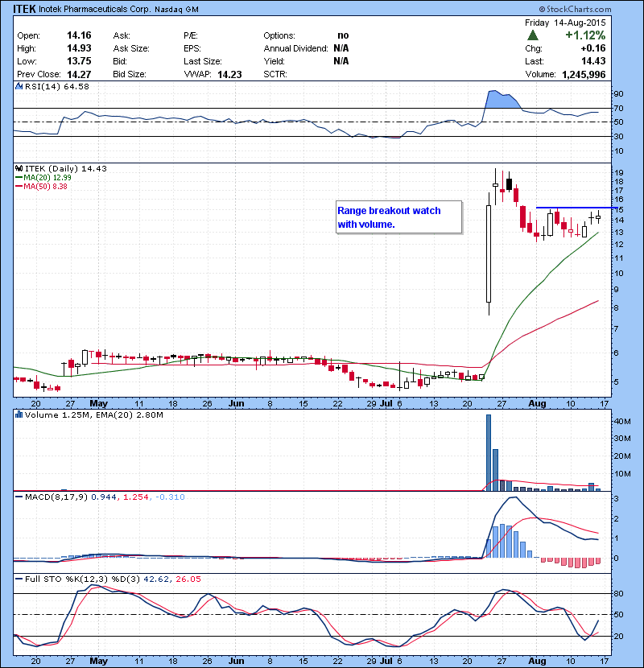Click the Chg value +0.16

(x=592, y=48)
